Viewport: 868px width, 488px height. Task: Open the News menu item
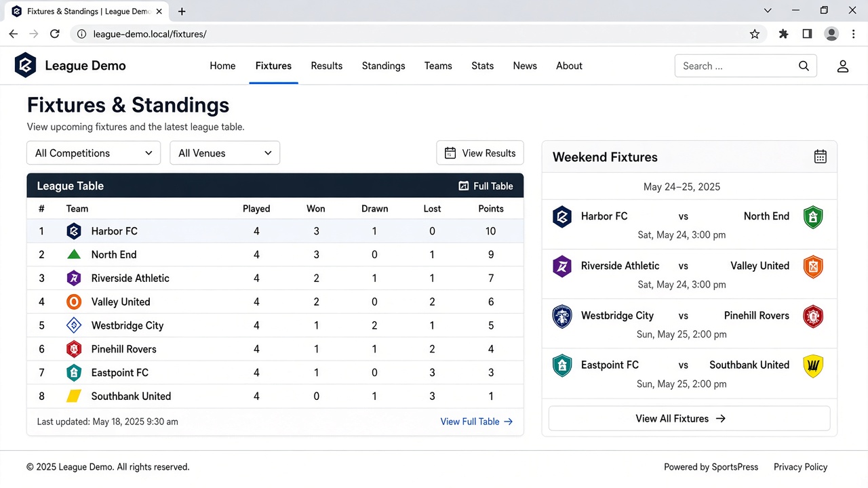pyautogui.click(x=525, y=66)
